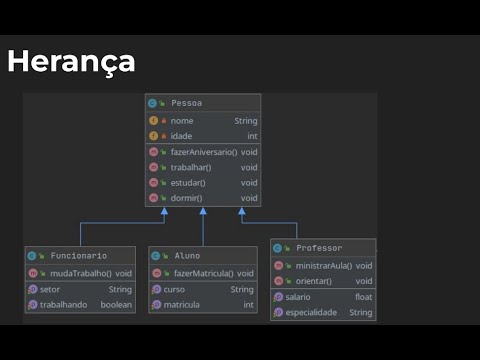480x360 pixels.
Task: Click the method icon beside orientar()
Action: [x=279, y=281]
